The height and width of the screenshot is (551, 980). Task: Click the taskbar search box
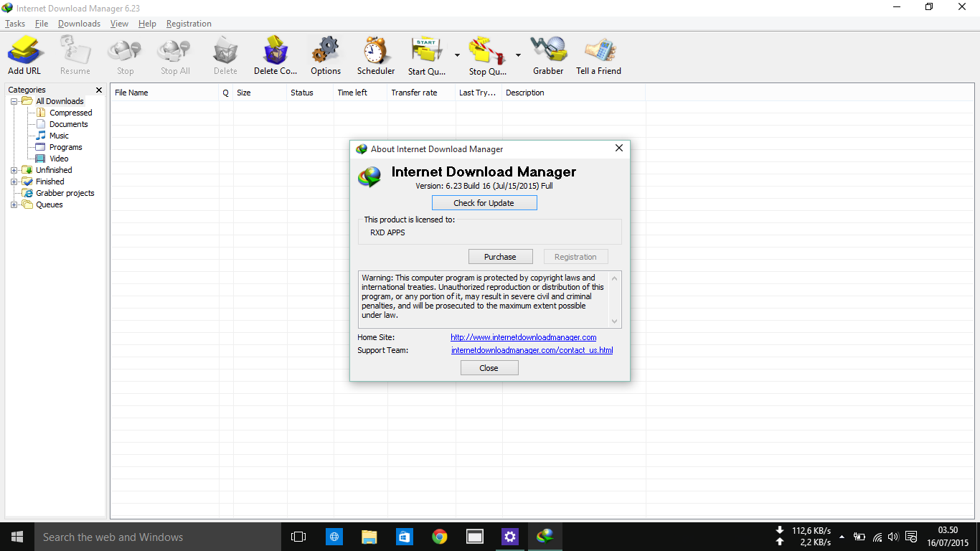(x=158, y=537)
